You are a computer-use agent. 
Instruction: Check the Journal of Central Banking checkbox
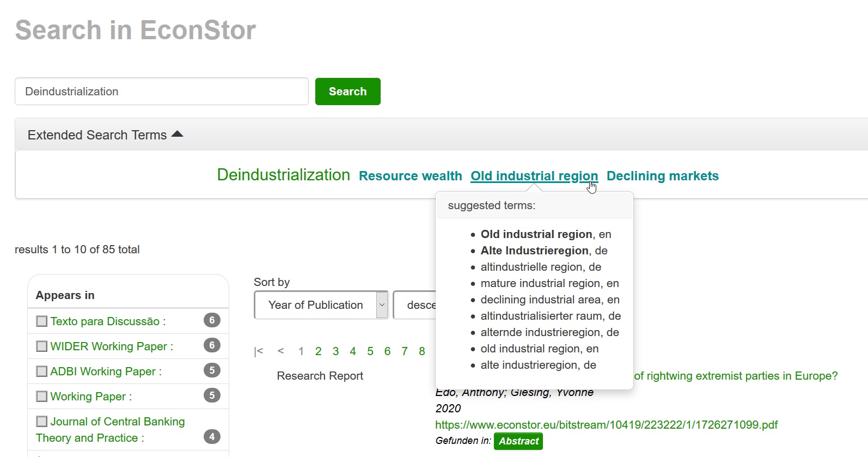[x=41, y=422]
